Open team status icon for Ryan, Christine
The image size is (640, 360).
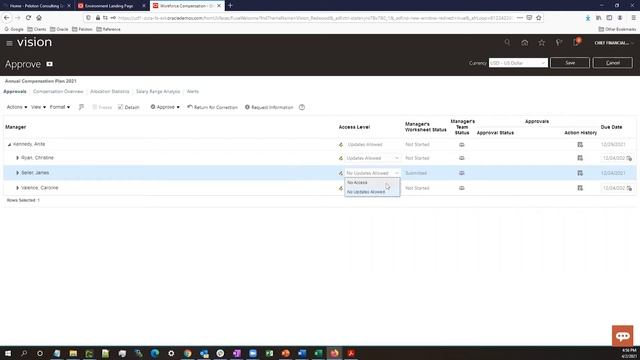click(462, 158)
